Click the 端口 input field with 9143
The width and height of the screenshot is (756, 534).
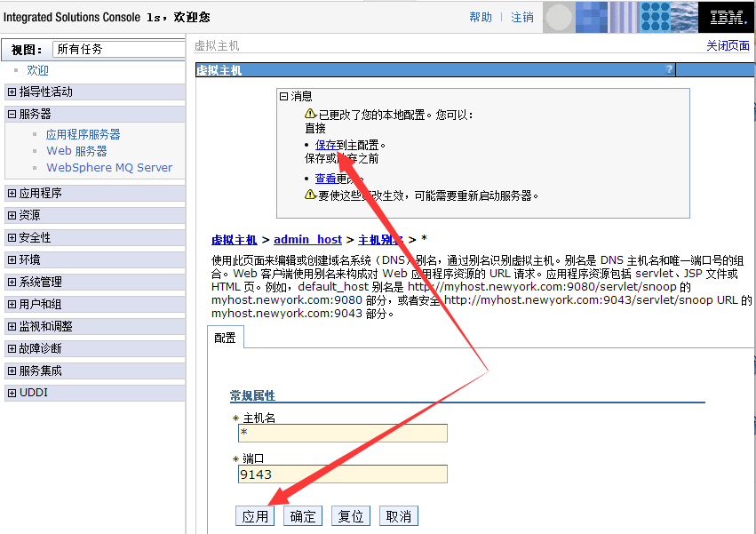pos(343,474)
